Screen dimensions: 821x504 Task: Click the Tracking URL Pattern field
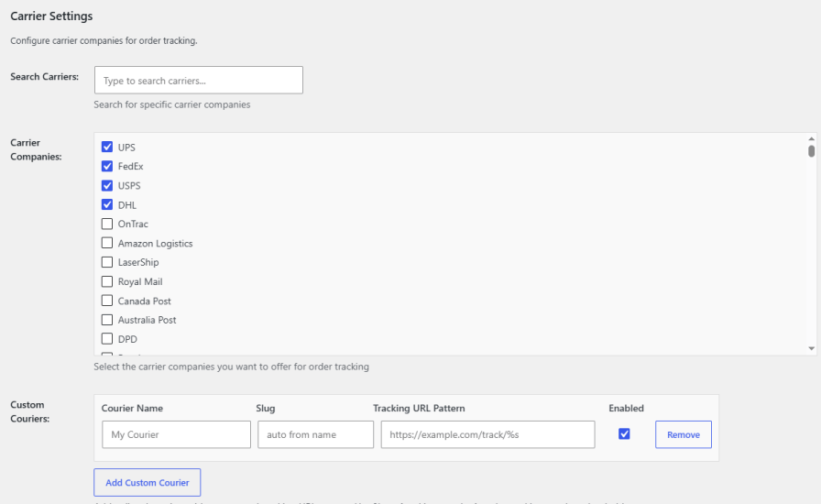coord(488,434)
